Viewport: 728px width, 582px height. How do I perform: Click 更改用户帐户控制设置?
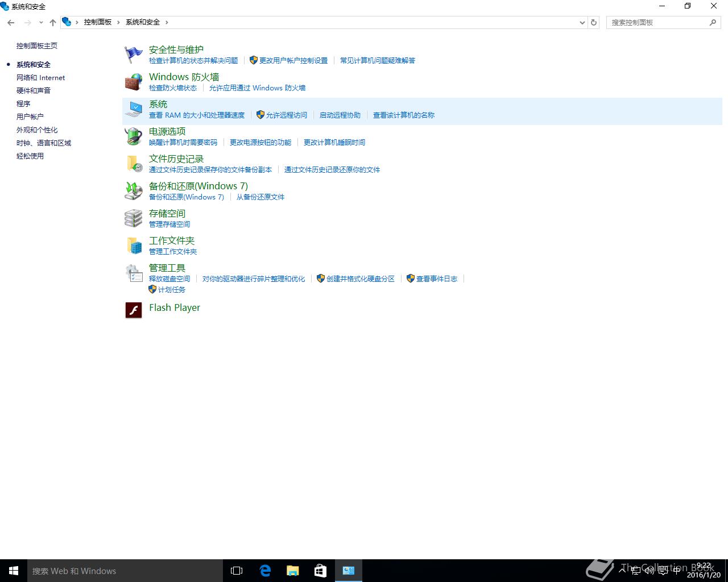pos(293,61)
